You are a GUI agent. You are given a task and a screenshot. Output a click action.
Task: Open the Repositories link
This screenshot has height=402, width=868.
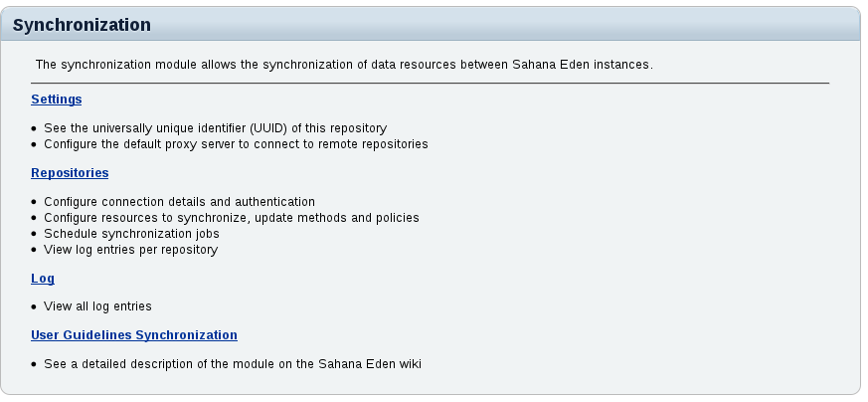(x=70, y=173)
